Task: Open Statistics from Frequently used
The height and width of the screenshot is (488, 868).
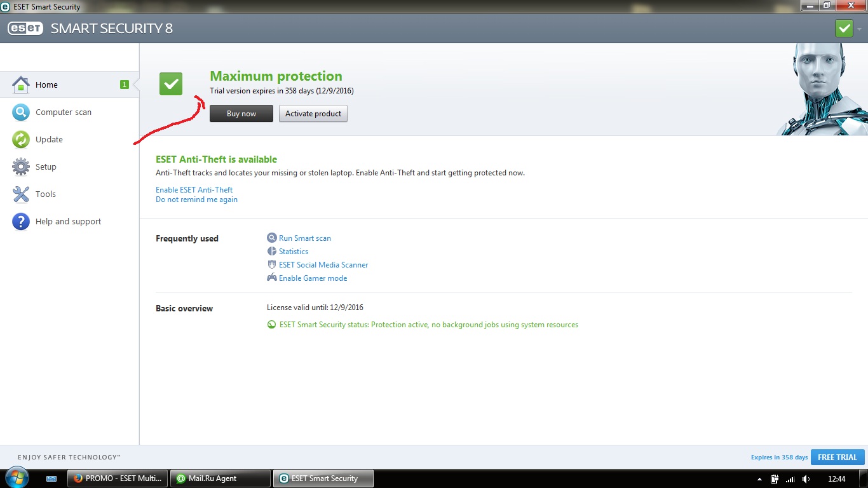Action: [294, 252]
